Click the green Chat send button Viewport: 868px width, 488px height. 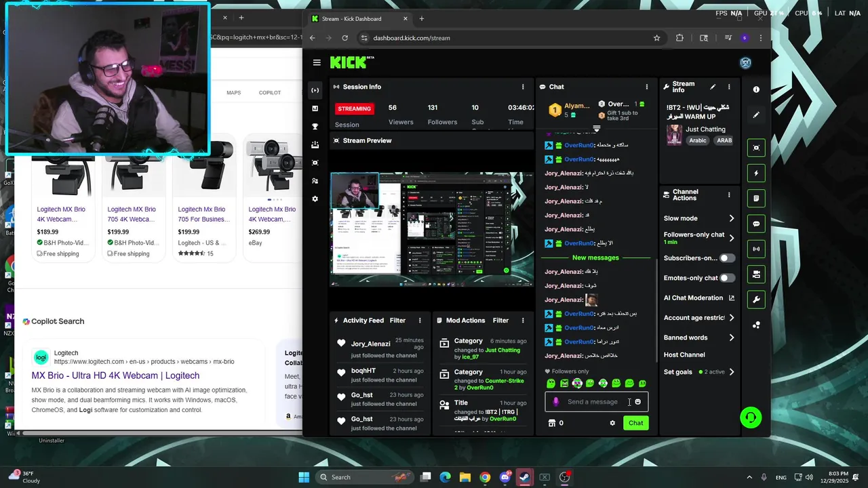tap(635, 423)
